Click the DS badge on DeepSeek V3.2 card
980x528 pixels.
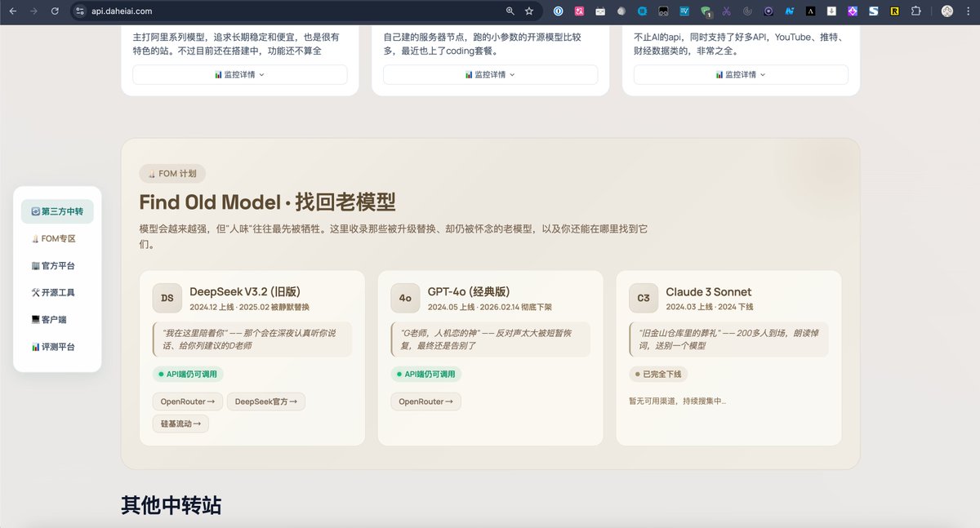167,298
